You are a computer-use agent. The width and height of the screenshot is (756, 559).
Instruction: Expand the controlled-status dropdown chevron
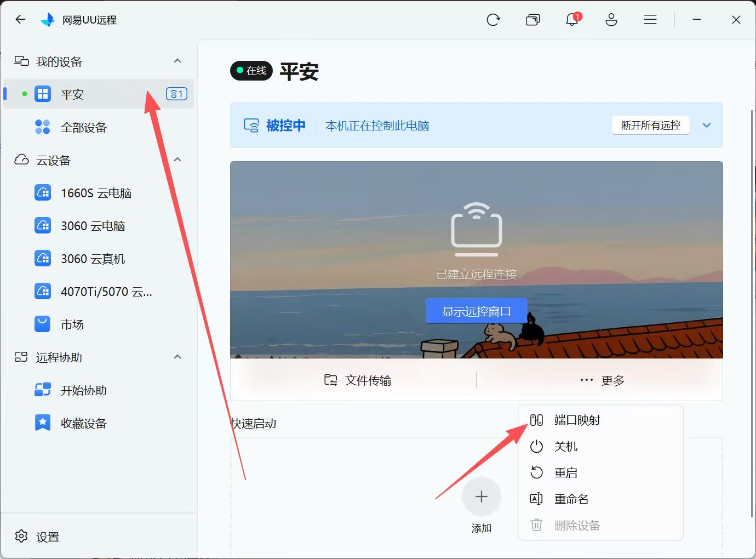click(707, 125)
